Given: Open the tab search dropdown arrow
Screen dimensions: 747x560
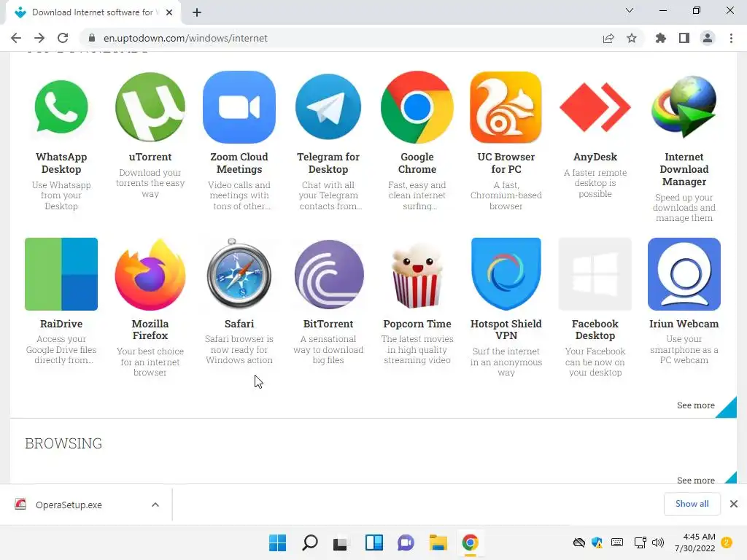Looking at the screenshot, I should [630, 10].
